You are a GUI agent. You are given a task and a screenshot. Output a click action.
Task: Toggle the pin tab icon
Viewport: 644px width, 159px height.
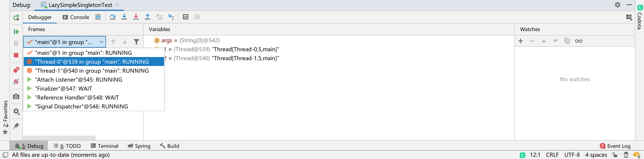(x=16, y=126)
